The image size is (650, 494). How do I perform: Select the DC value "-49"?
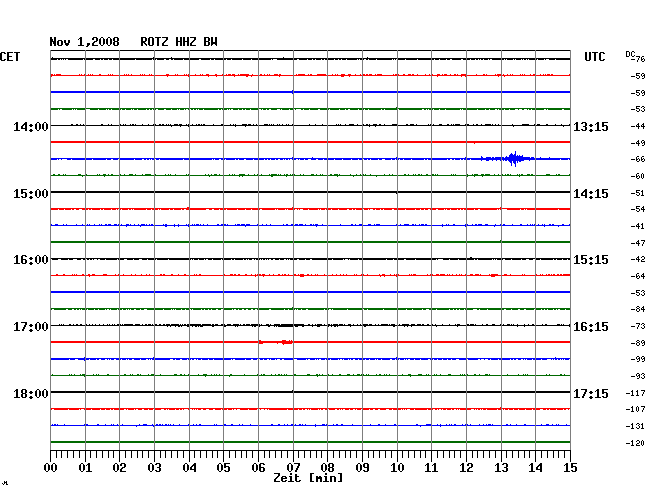pos(638,143)
